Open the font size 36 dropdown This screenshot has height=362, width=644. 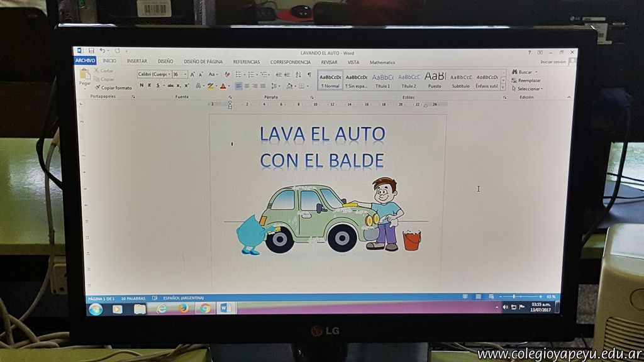pos(185,74)
